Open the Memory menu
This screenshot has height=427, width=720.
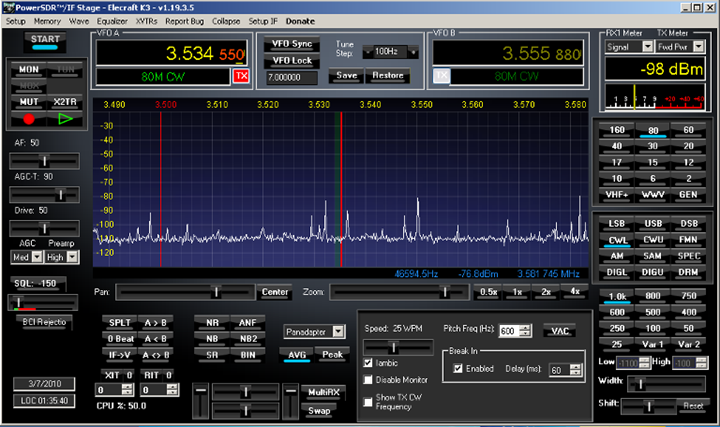[x=47, y=21]
